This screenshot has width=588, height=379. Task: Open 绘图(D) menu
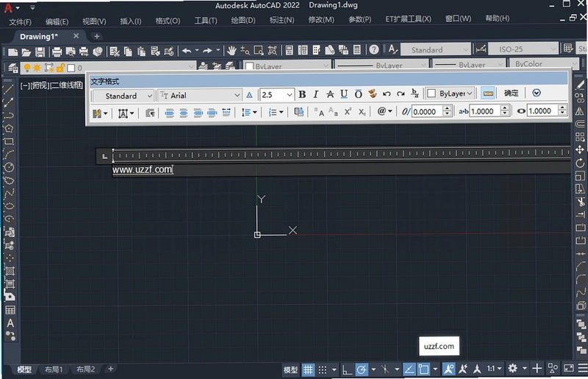pos(243,20)
